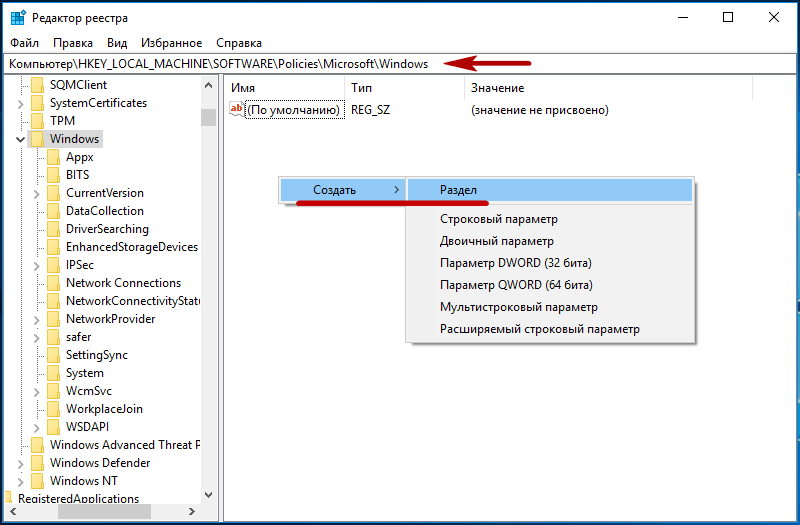
Task: Expand the SystemCertificates key
Action: click(x=20, y=104)
